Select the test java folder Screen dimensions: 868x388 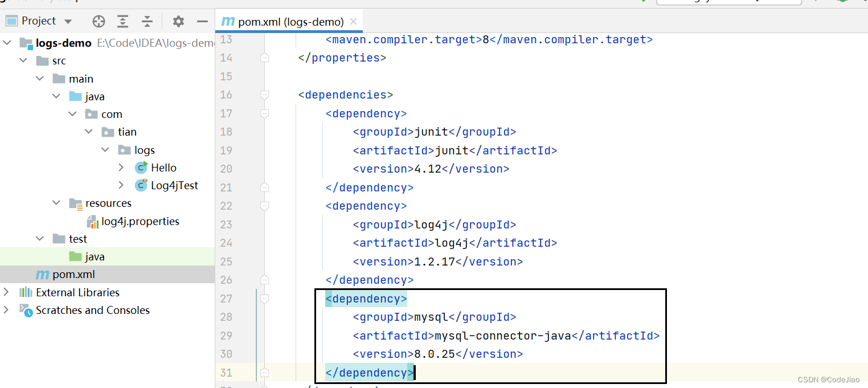[x=95, y=256]
